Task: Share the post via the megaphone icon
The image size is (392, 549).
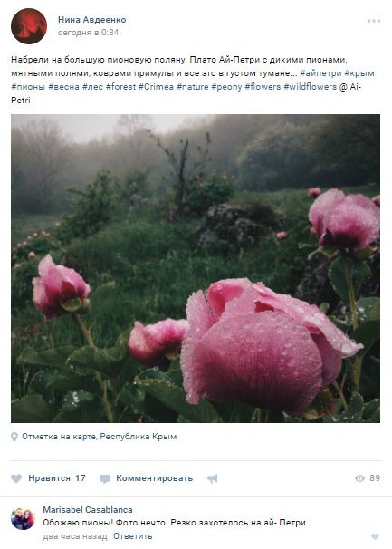Action: (x=212, y=478)
